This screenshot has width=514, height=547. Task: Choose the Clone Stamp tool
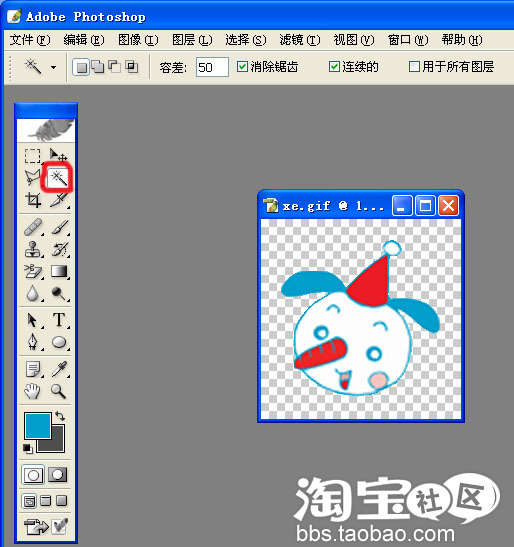click(x=32, y=249)
